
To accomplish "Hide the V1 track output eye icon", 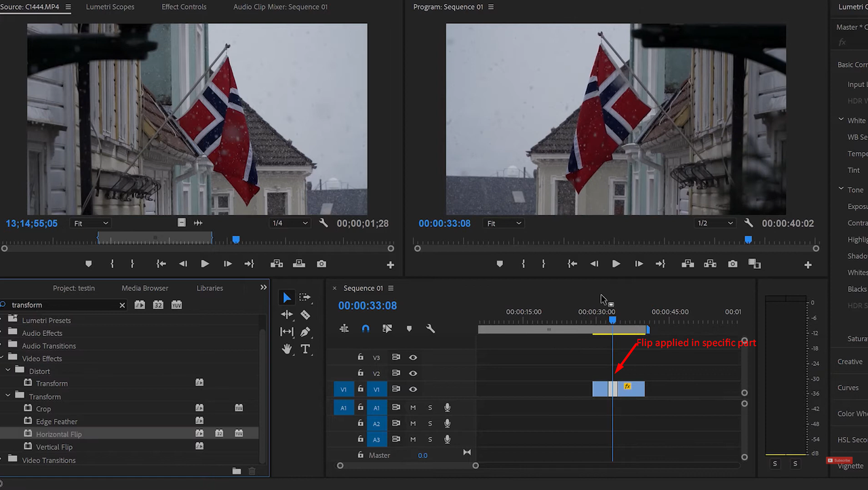I will (x=414, y=389).
